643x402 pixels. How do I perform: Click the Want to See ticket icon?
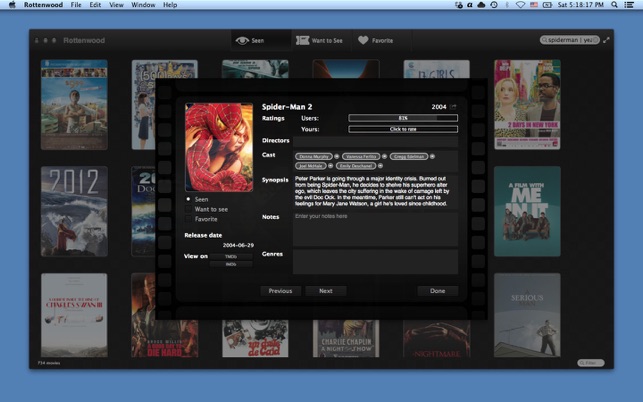coord(303,41)
